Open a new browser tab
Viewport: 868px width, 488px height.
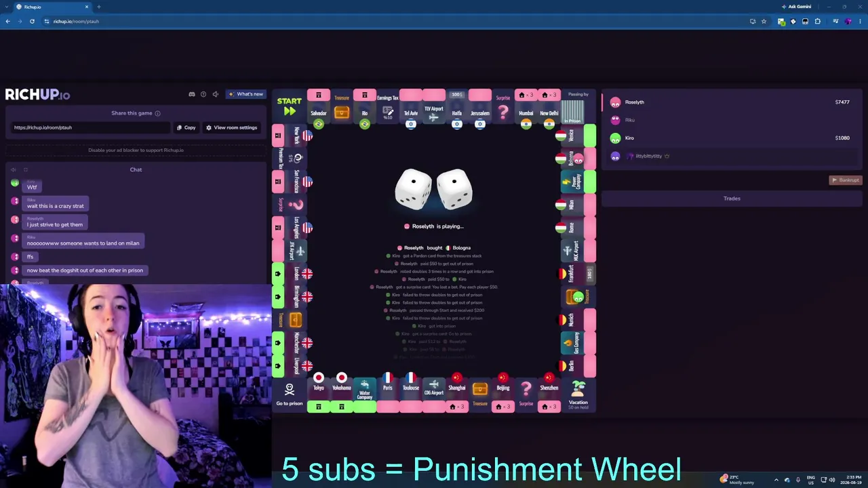(98, 7)
